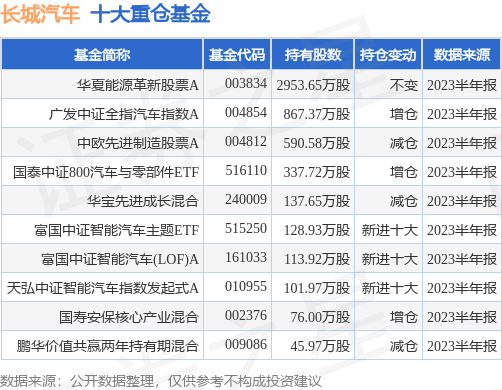502x390 pixels.
Task: Click 2023半年报 in the 161033 row
Action: click(462, 259)
